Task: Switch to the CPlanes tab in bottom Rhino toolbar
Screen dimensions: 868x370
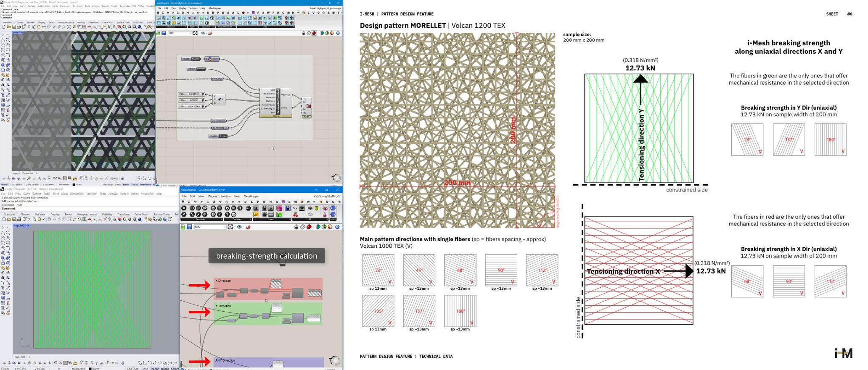Action: 25,214
